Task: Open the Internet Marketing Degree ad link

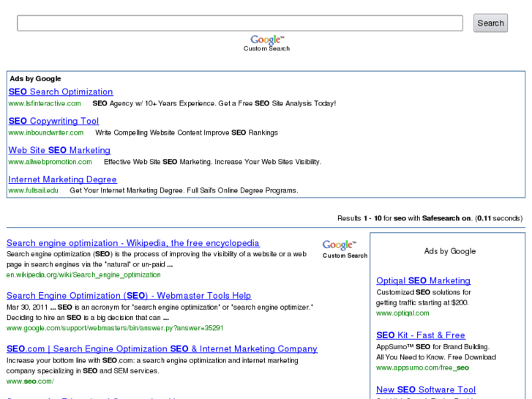Action: point(62,179)
